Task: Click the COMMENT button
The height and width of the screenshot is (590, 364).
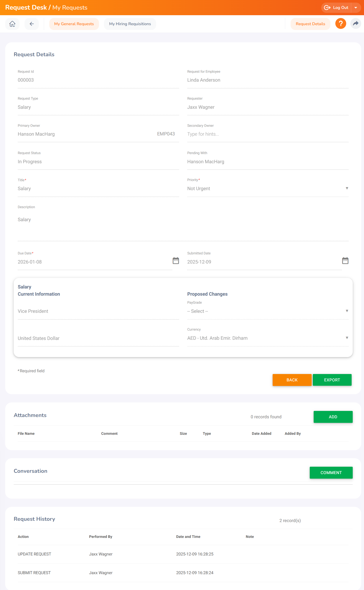Action: [x=331, y=473]
